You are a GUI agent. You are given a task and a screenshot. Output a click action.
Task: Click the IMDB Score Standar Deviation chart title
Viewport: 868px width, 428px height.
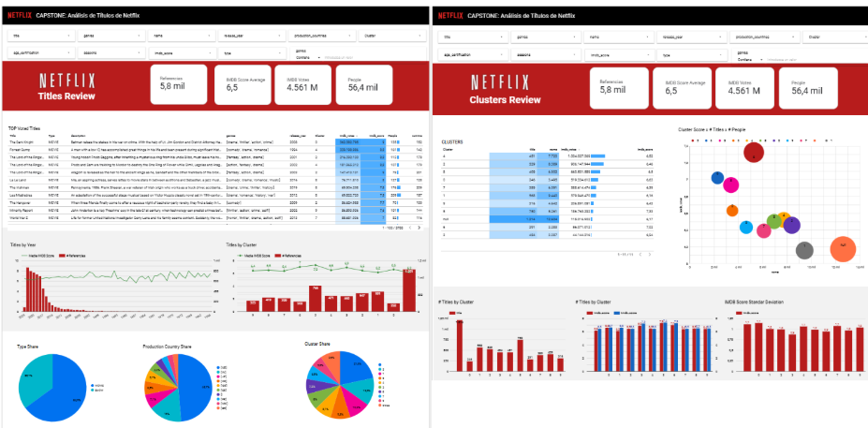[x=754, y=302]
